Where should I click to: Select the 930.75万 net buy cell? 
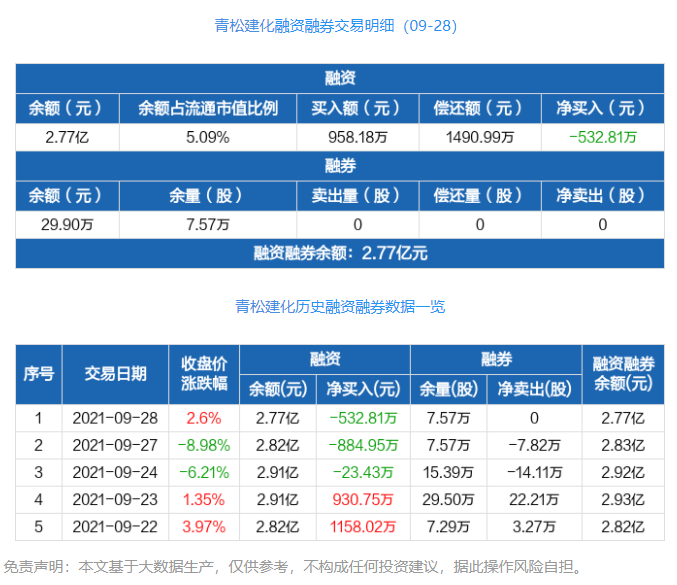[x=363, y=500]
